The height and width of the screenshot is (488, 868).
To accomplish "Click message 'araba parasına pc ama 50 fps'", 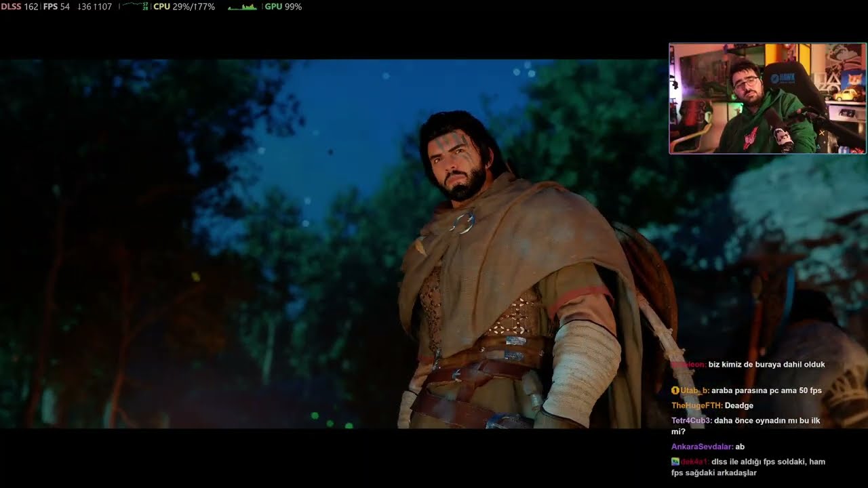I will pos(766,390).
